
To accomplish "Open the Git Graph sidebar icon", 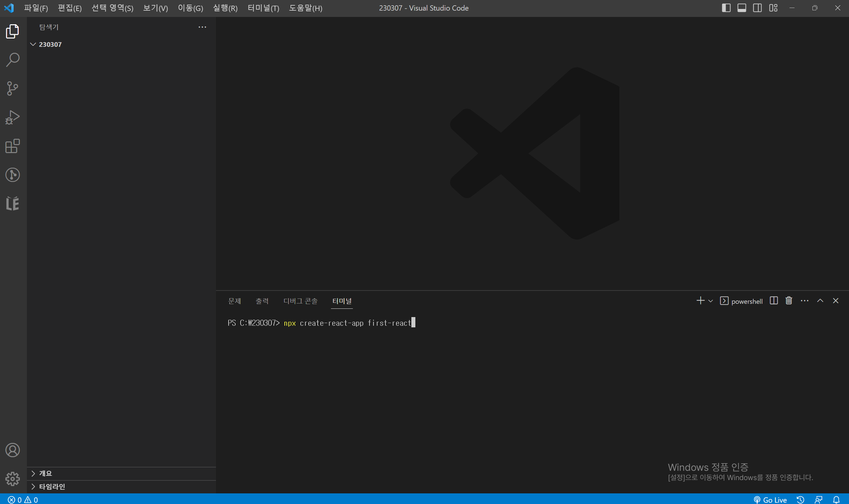I will coord(13,175).
